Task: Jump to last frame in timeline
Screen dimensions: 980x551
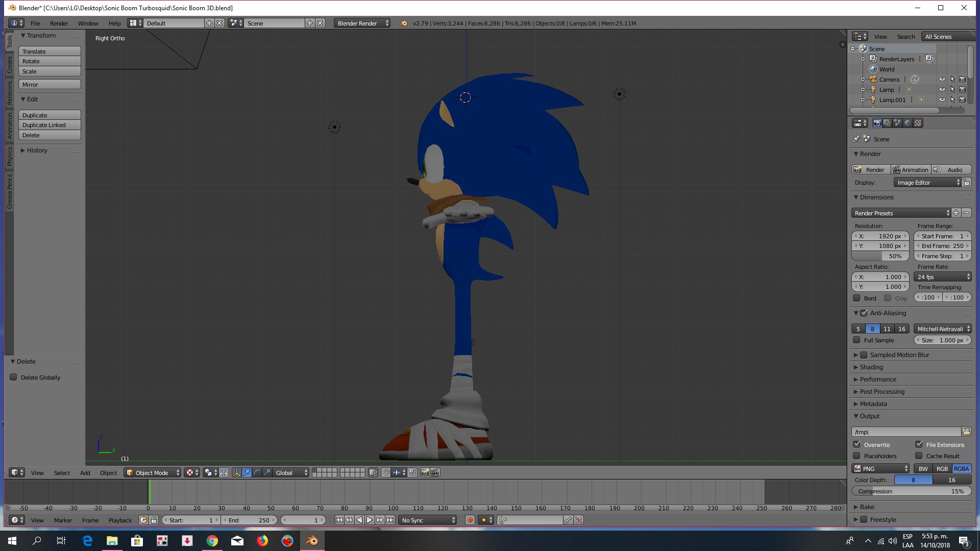Action: click(x=390, y=520)
